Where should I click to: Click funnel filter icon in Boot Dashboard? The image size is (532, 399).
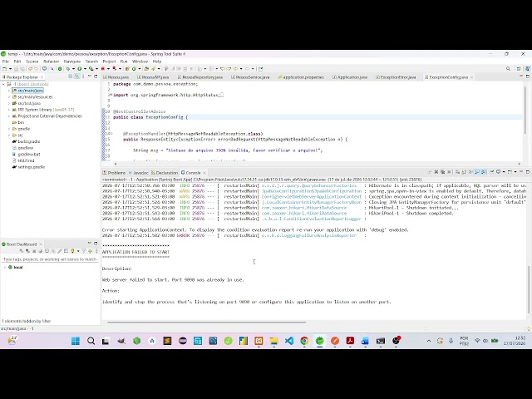point(84,251)
